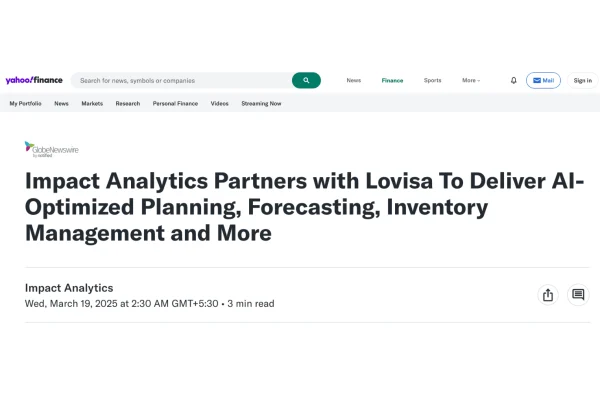This screenshot has width=600, height=403.
Task: Open the News link in top header
Action: point(354,80)
